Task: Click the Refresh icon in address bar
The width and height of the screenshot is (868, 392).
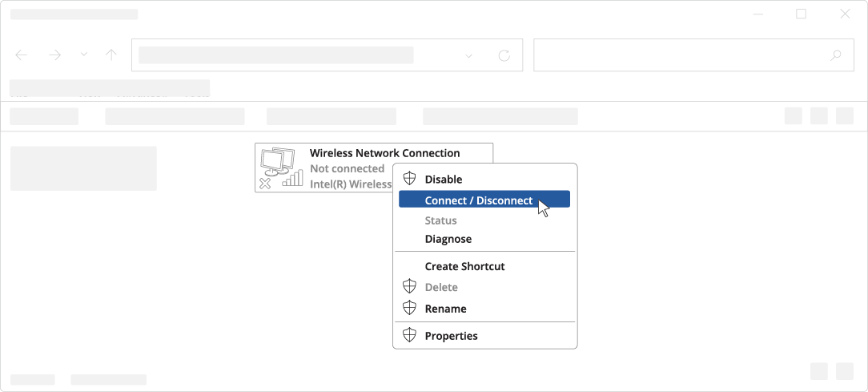Action: coord(504,55)
